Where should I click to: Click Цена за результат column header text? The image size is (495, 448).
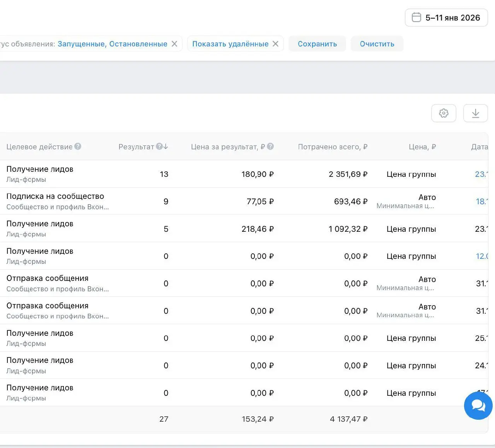tap(228, 147)
